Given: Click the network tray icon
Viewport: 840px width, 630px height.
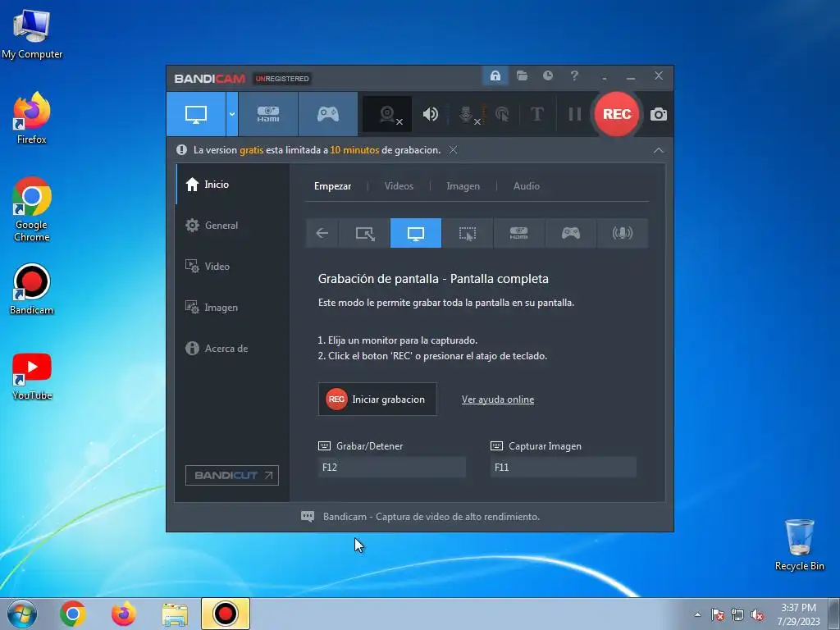Looking at the screenshot, I should point(737,615).
